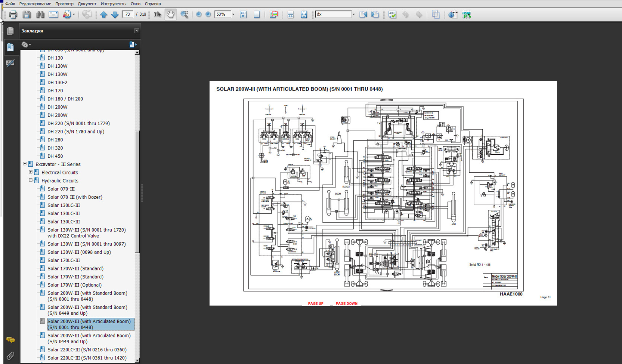Open the Attachments paperclip panel

coord(10,356)
